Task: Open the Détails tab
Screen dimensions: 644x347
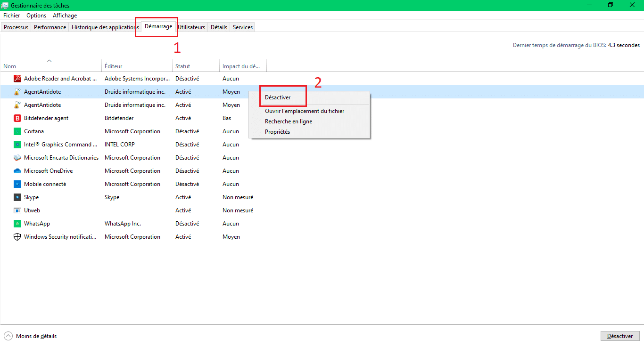Action: [219, 27]
